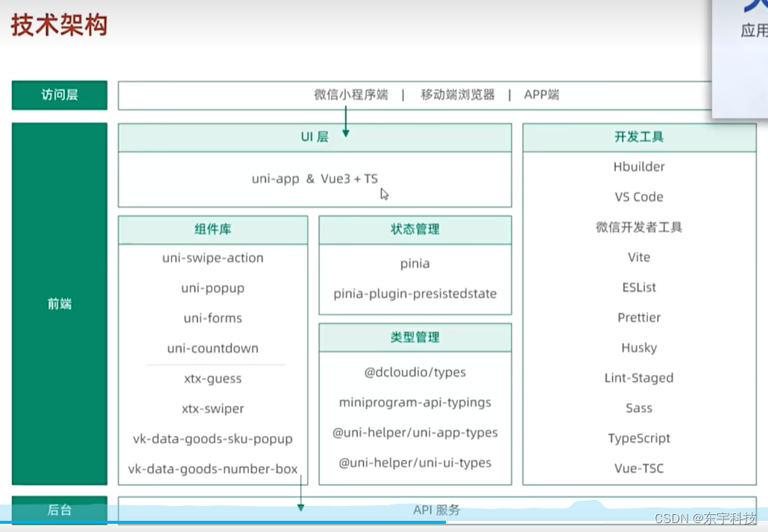Click VS Code in the dev tools list
The image size is (768, 532).
639,197
